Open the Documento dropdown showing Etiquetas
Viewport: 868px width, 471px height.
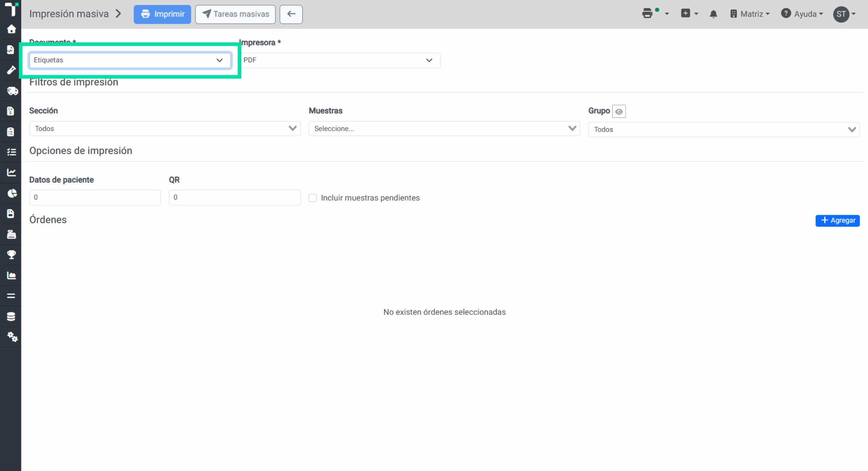(130, 60)
